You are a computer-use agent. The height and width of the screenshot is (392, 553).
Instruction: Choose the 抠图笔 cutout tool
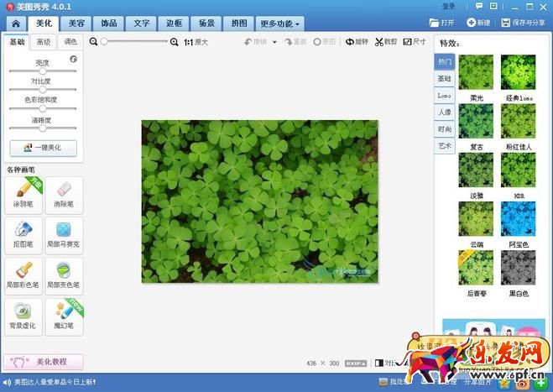pyautogui.click(x=23, y=232)
